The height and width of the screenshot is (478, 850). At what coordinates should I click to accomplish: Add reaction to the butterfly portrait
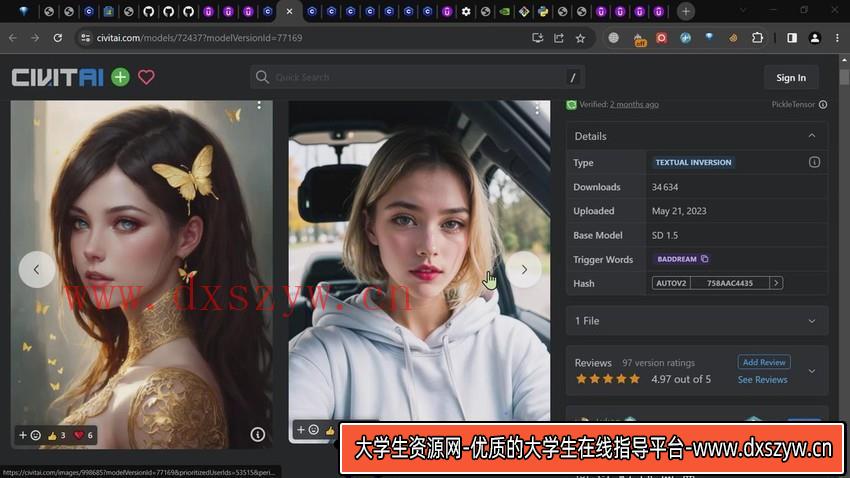point(30,435)
